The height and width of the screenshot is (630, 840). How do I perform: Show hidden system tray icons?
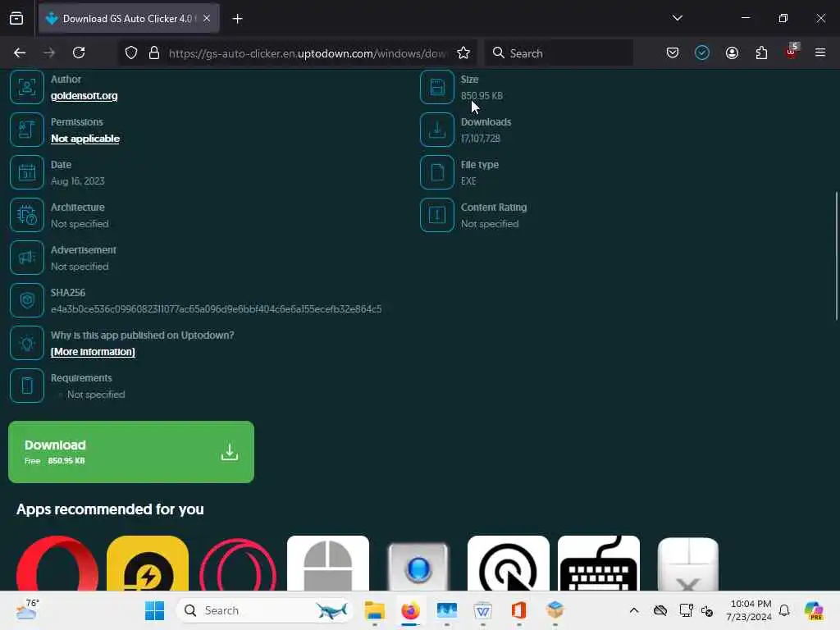coord(634,610)
